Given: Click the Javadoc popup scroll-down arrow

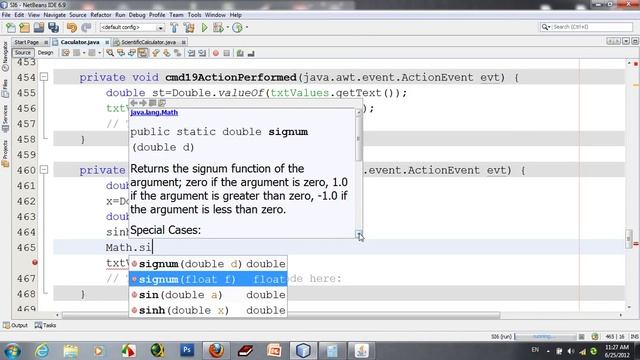Looking at the screenshot, I should (x=359, y=235).
